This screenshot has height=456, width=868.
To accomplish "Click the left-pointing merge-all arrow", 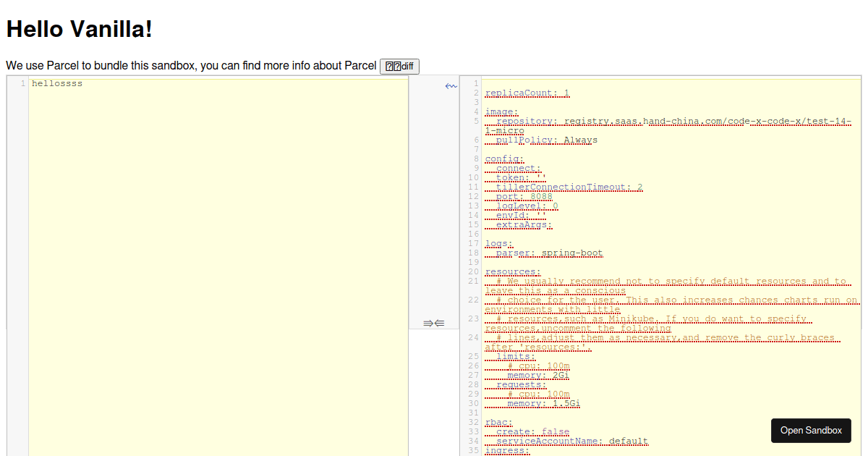I will coord(439,323).
